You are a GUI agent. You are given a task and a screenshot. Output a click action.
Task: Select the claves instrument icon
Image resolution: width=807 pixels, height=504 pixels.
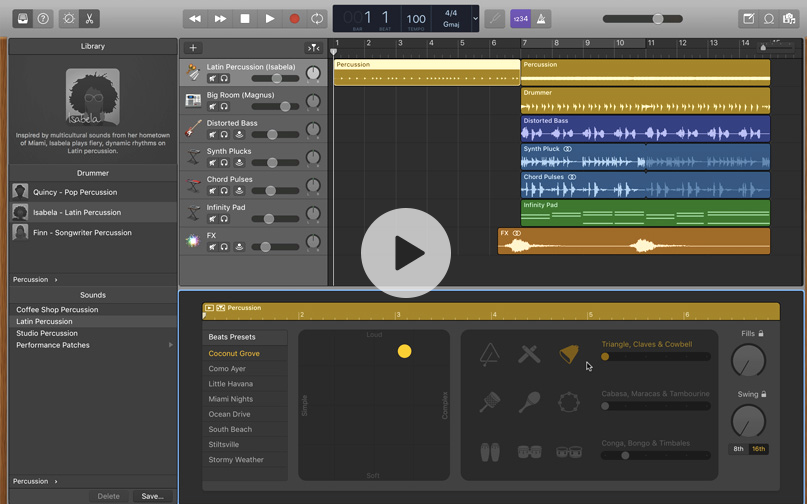pyautogui.click(x=529, y=354)
